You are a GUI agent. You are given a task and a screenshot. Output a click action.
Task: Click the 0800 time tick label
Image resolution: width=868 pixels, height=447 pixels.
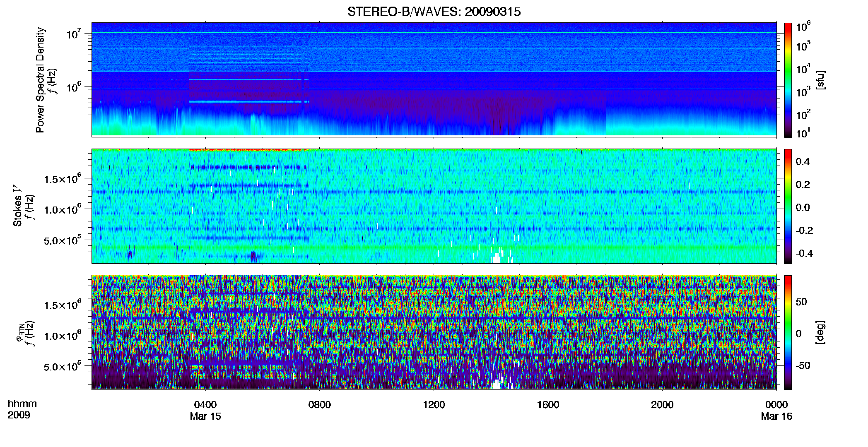(320, 404)
